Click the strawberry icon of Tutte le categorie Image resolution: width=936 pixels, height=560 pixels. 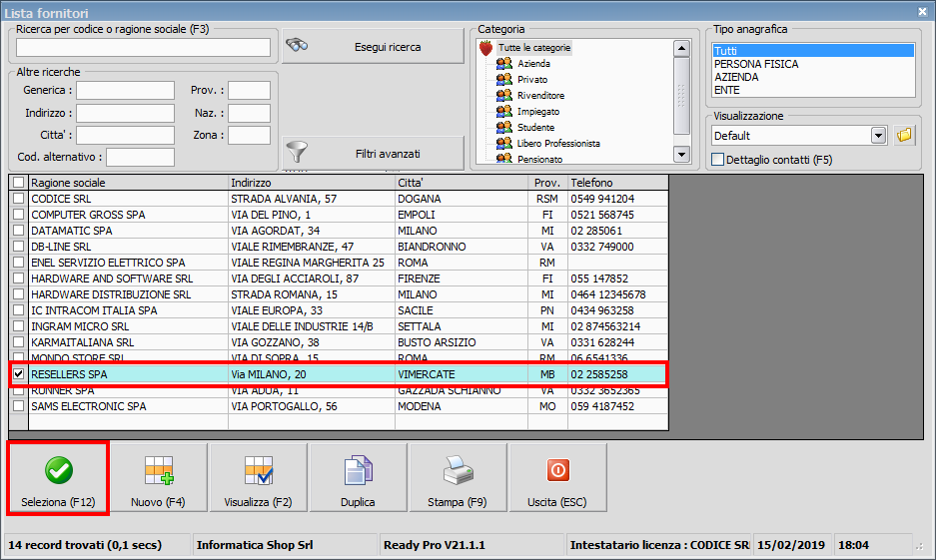(x=485, y=48)
